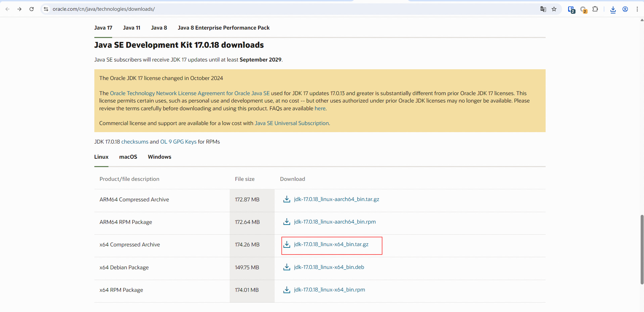This screenshot has width=644, height=312.
Task: Open the Chrome profile avatar
Action: pos(625,9)
